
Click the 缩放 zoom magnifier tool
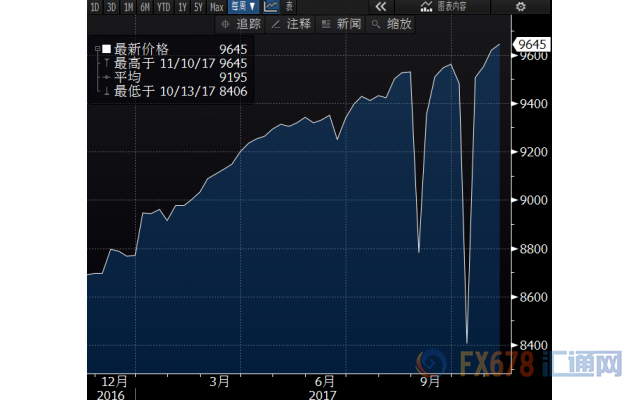point(390,25)
